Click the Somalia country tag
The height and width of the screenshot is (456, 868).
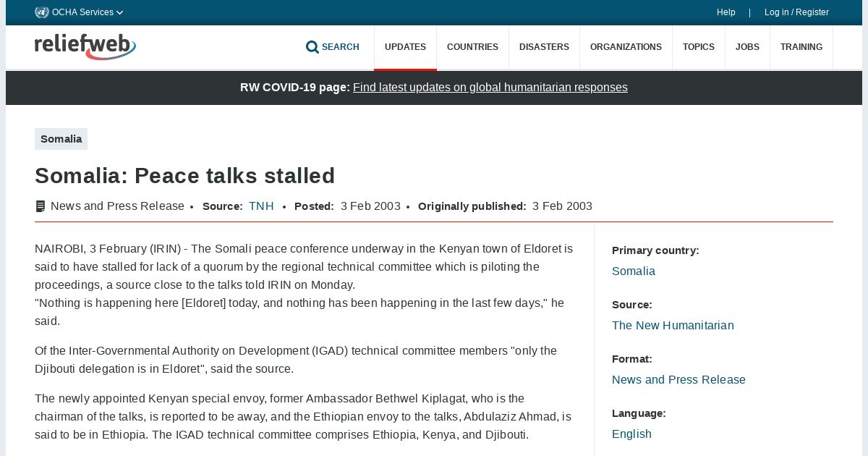coord(61,139)
